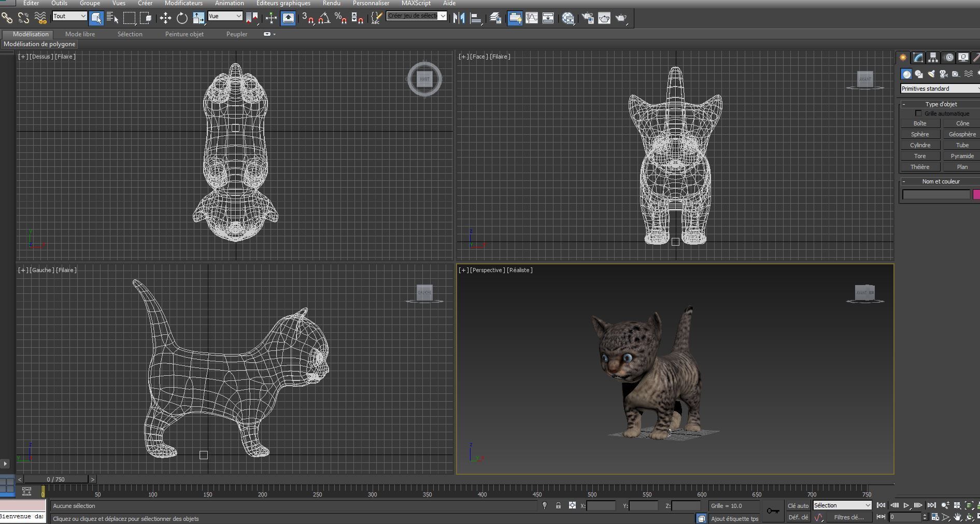Image resolution: width=980 pixels, height=524 pixels.
Task: Toggle Window/Crossing selection mode
Action: (146, 18)
